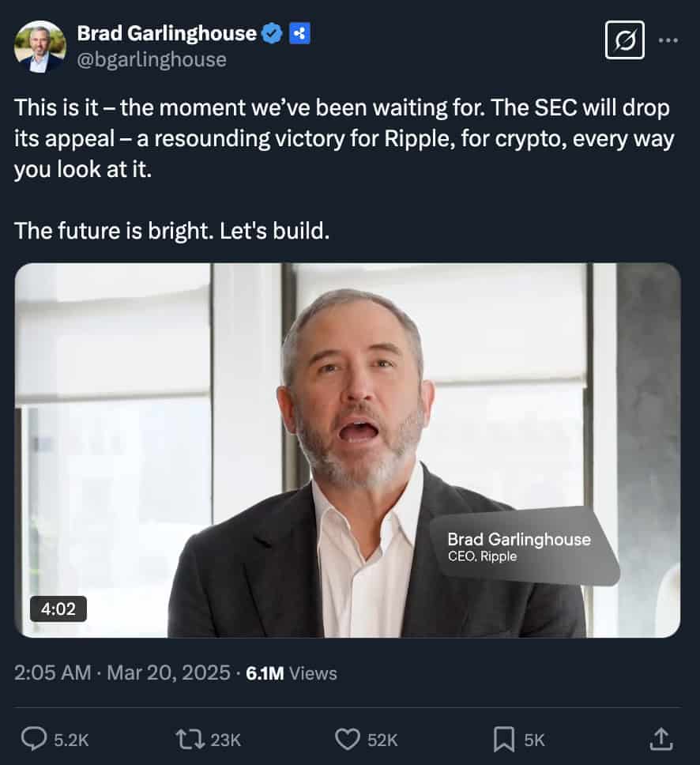700x765 pixels.
Task: Bookmark the post with the bookmark icon
Action: tap(504, 739)
